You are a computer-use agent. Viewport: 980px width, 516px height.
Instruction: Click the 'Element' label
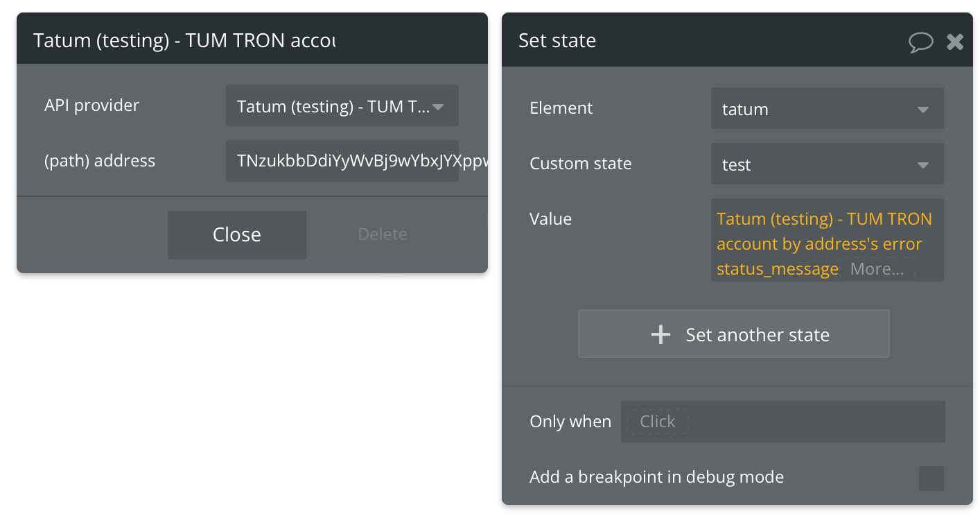coord(561,108)
